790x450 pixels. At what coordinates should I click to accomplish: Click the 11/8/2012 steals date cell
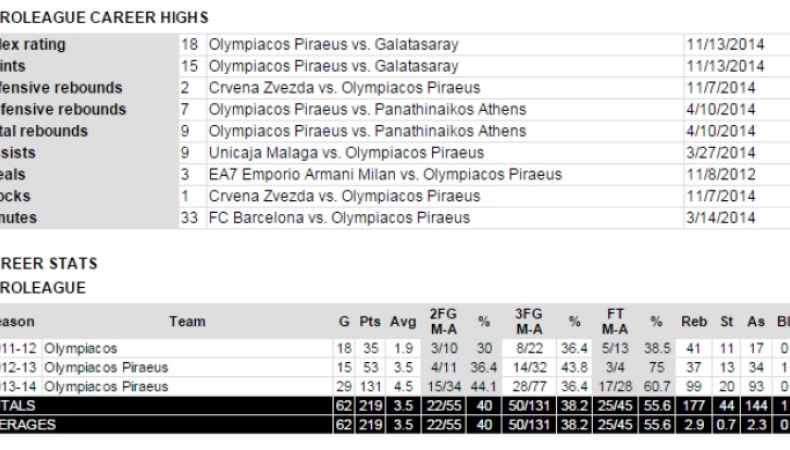[720, 174]
